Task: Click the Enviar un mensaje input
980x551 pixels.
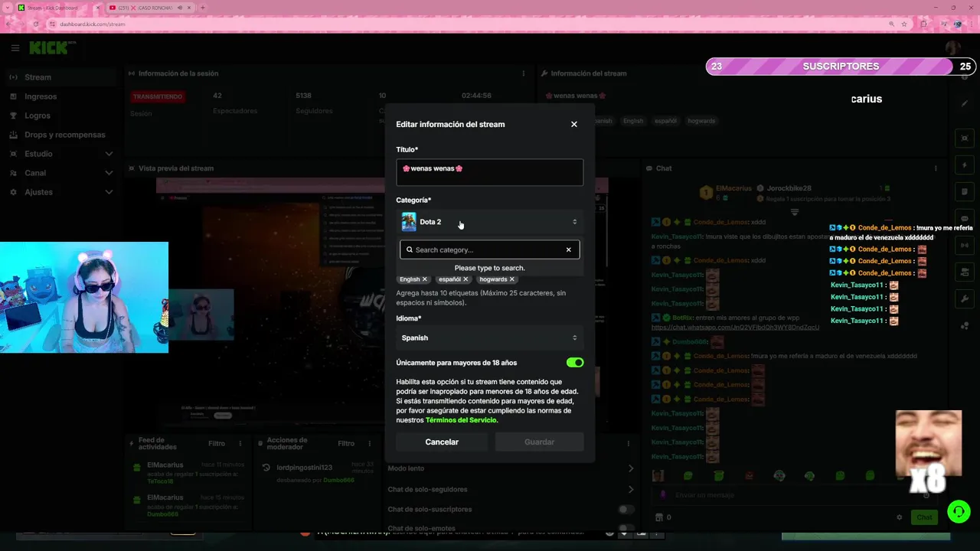Action: (789, 495)
